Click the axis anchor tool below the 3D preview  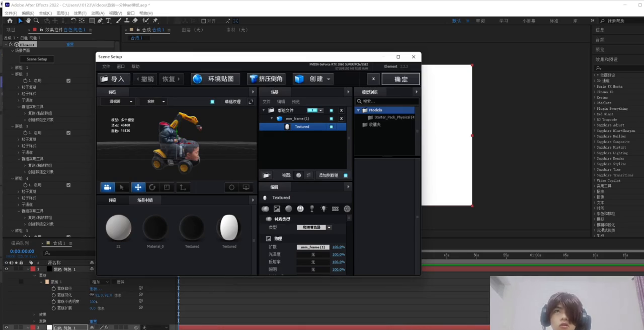tap(183, 187)
